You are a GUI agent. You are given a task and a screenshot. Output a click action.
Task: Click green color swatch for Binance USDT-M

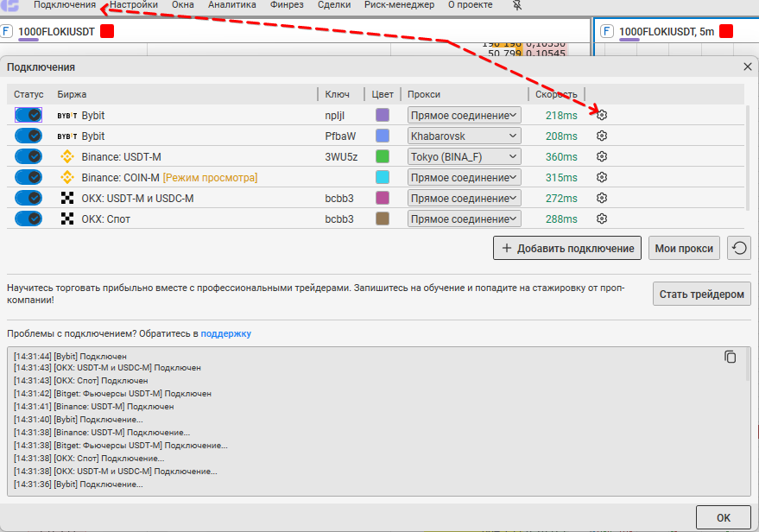[x=383, y=156]
